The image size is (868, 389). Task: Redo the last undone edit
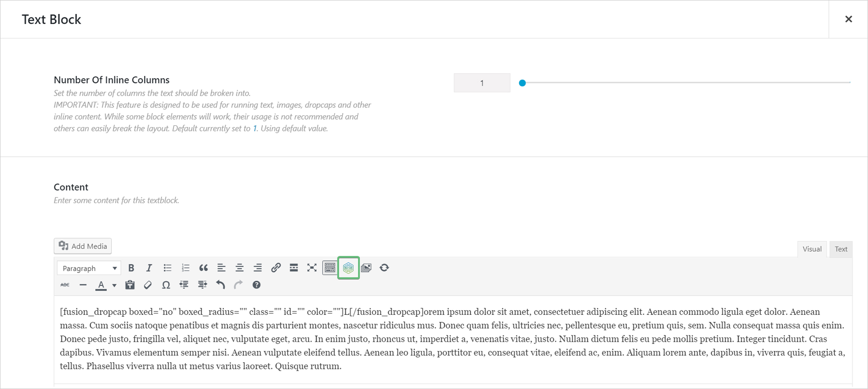point(238,285)
